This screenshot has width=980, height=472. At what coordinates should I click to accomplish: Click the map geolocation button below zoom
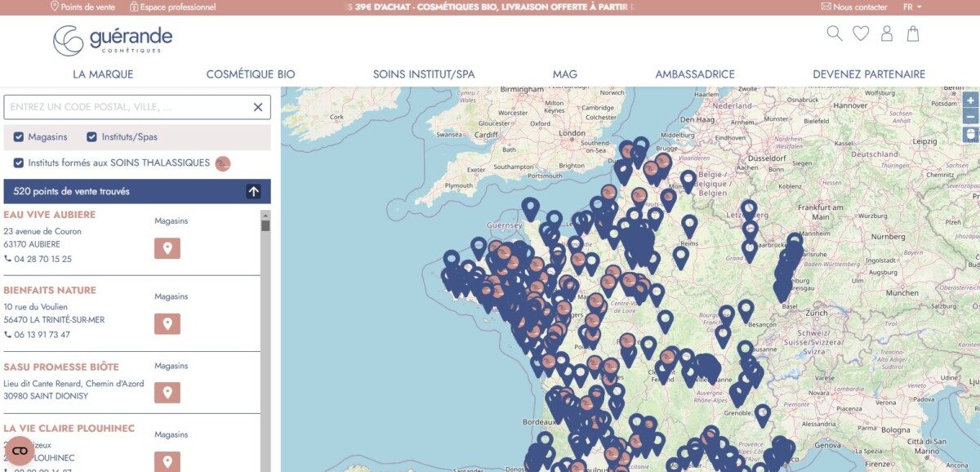(x=970, y=134)
